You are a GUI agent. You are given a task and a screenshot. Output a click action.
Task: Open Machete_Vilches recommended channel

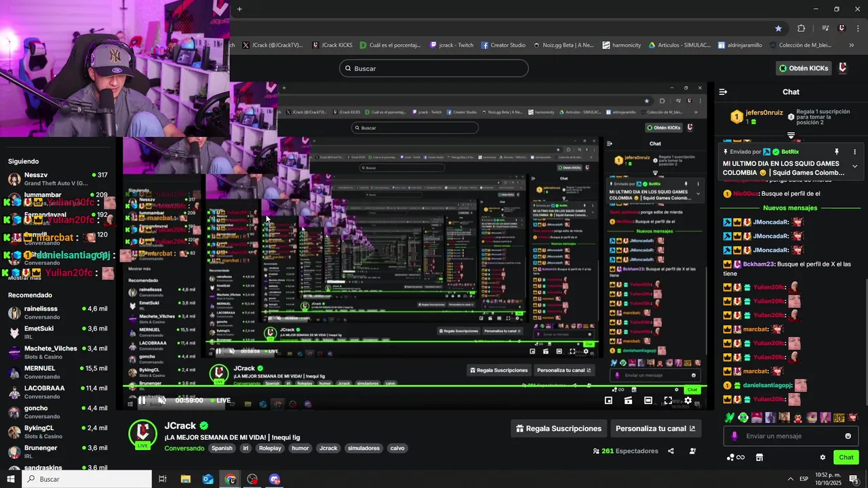[x=58, y=352]
